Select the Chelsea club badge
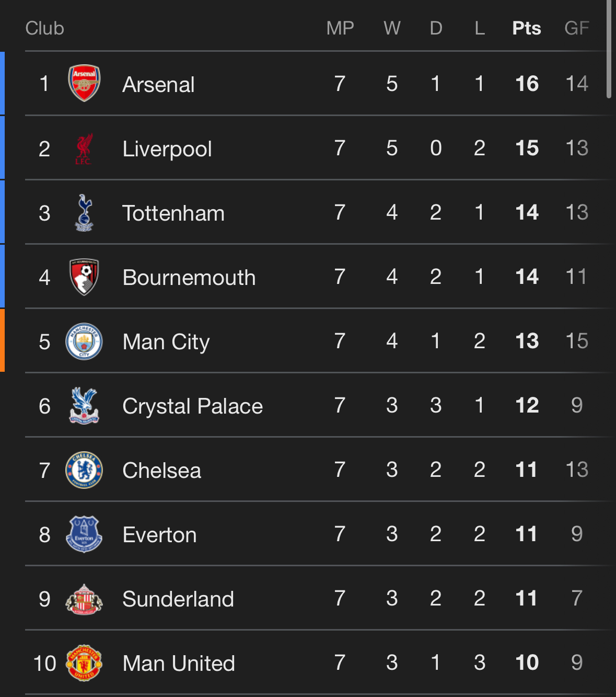Image resolution: width=616 pixels, height=697 pixels. pos(84,470)
